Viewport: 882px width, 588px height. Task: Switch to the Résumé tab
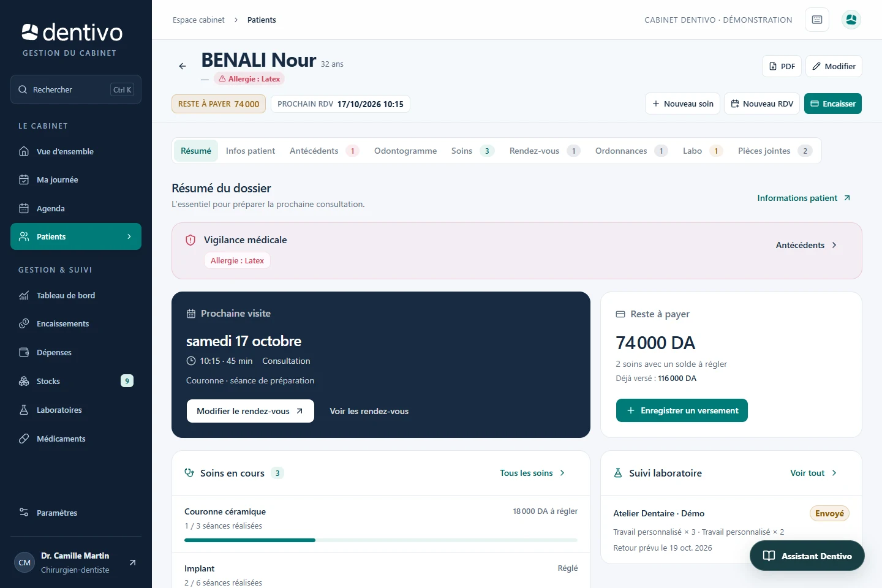coord(196,151)
